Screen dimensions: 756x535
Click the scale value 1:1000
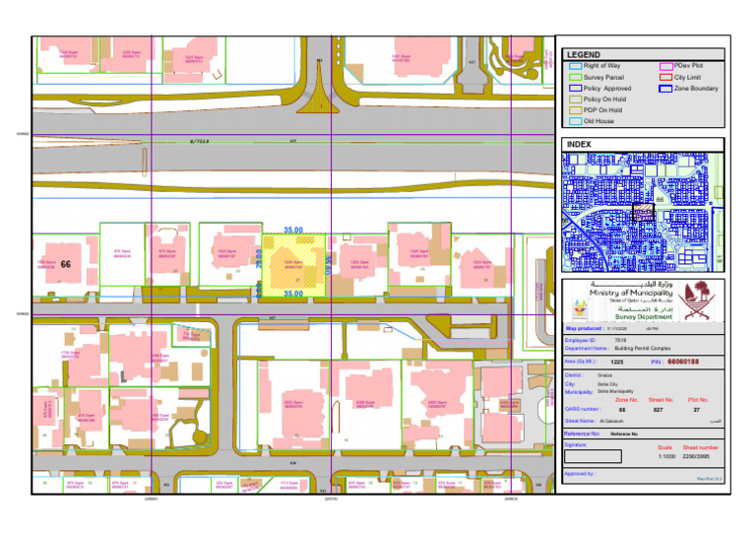(666, 456)
